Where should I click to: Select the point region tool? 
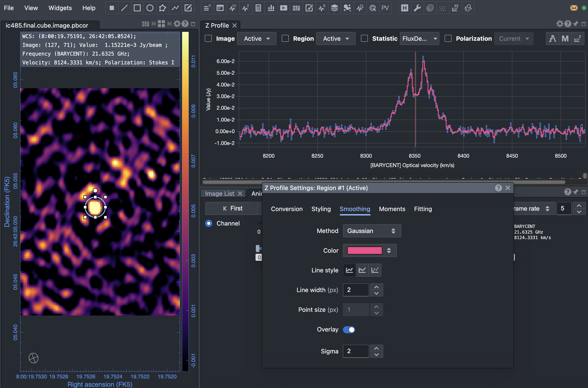tap(112, 8)
